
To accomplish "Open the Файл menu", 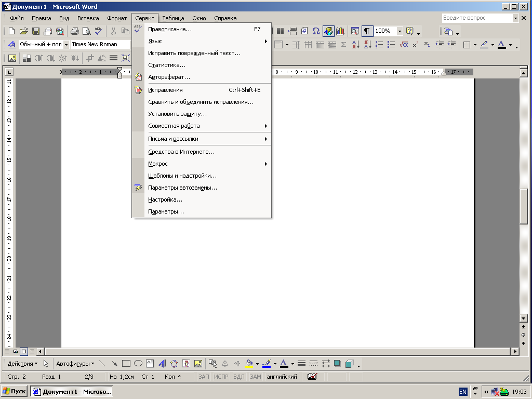I will tap(17, 18).
